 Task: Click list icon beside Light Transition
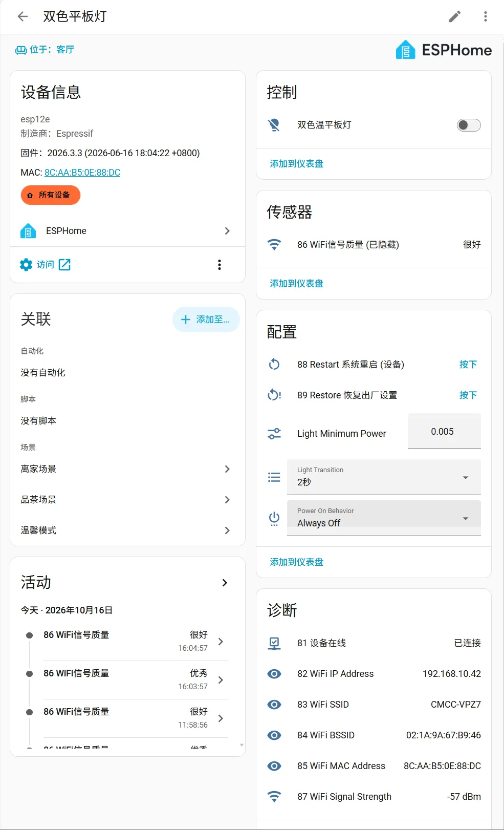click(274, 477)
